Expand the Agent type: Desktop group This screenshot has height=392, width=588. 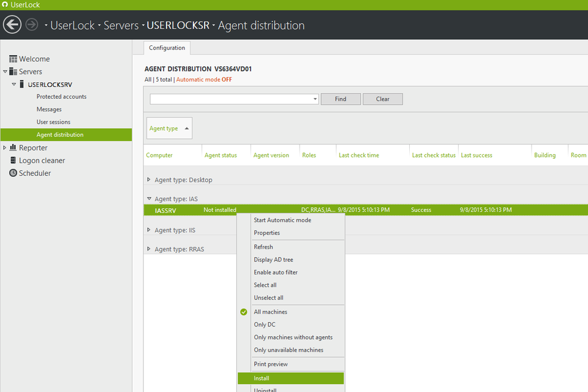[149, 180]
